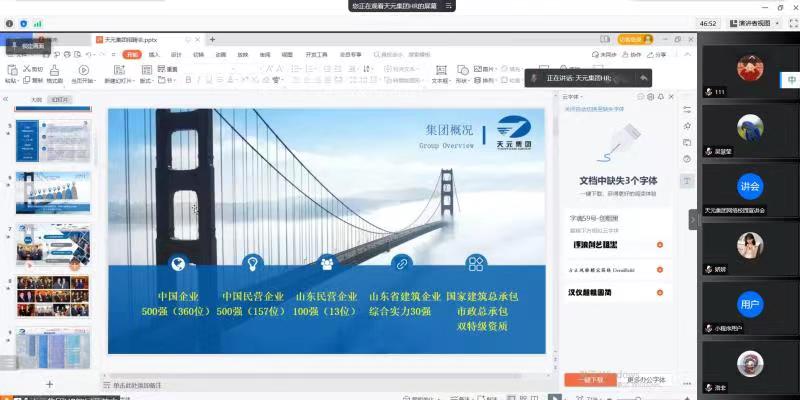Click the undo arrow in quick access toolbar
This screenshot has height=400, width=800.
89,54
